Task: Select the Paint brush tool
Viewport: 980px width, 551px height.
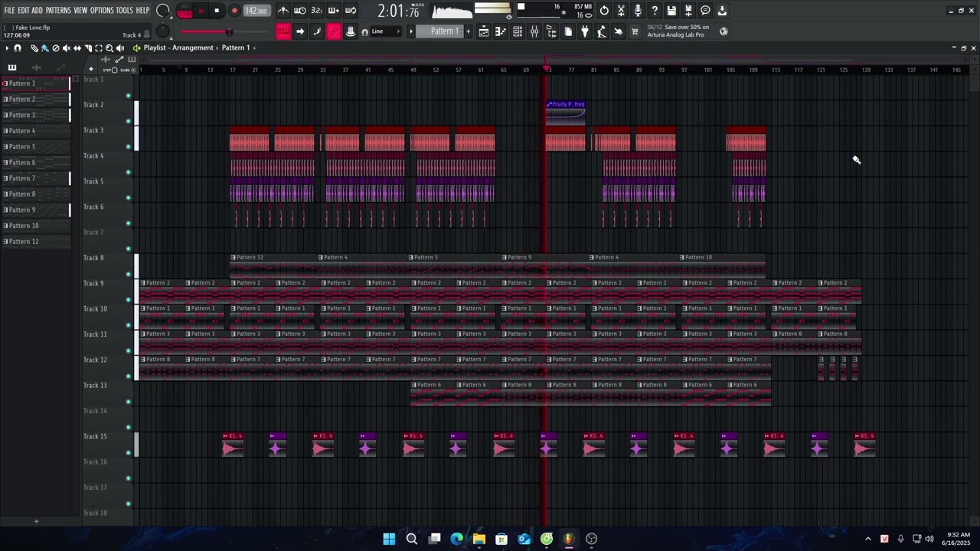Action: coord(44,48)
